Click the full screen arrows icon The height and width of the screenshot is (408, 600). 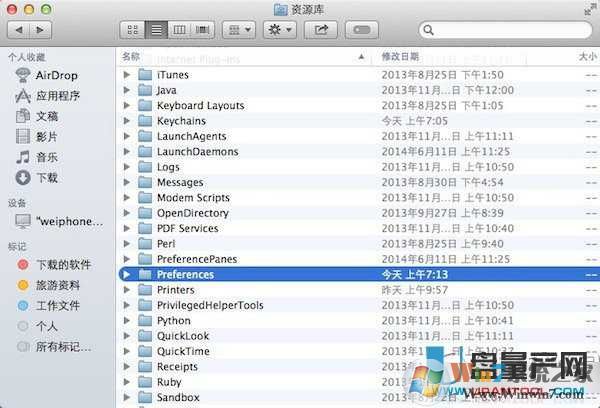(591, 9)
